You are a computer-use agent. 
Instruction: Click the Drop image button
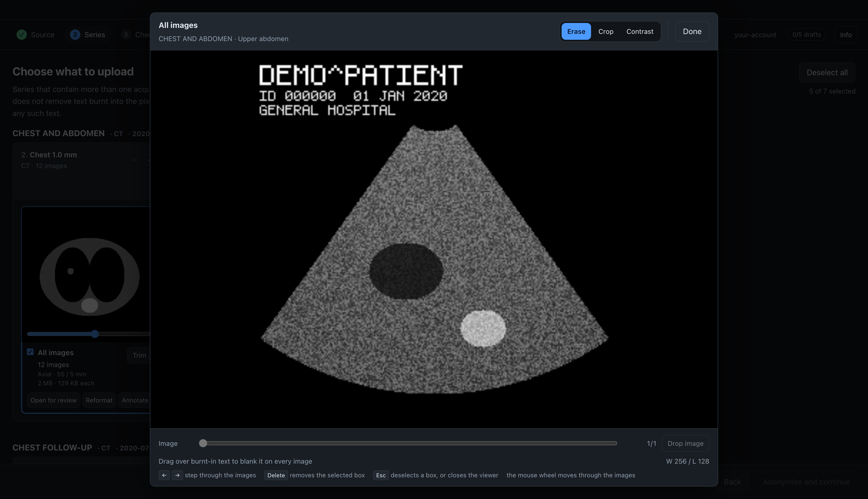[685, 443]
